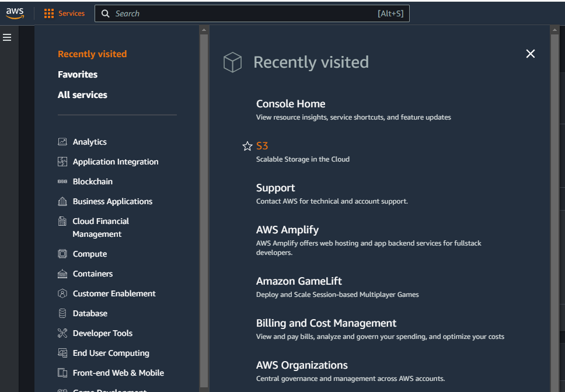
Task: Open Blockchain category
Action: (x=93, y=181)
